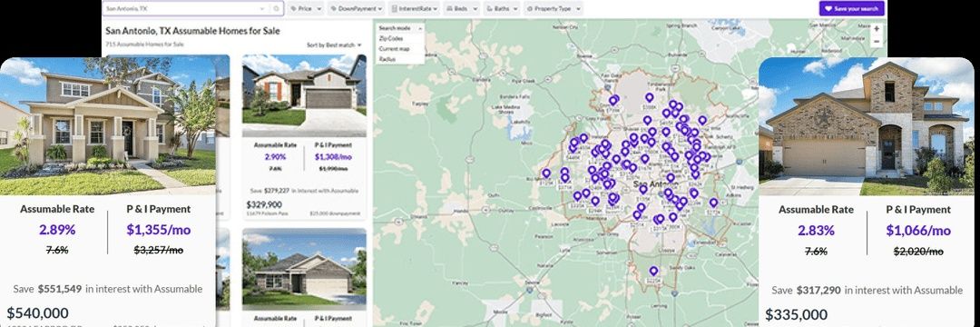Open the Baths filter dropdown

point(501,9)
